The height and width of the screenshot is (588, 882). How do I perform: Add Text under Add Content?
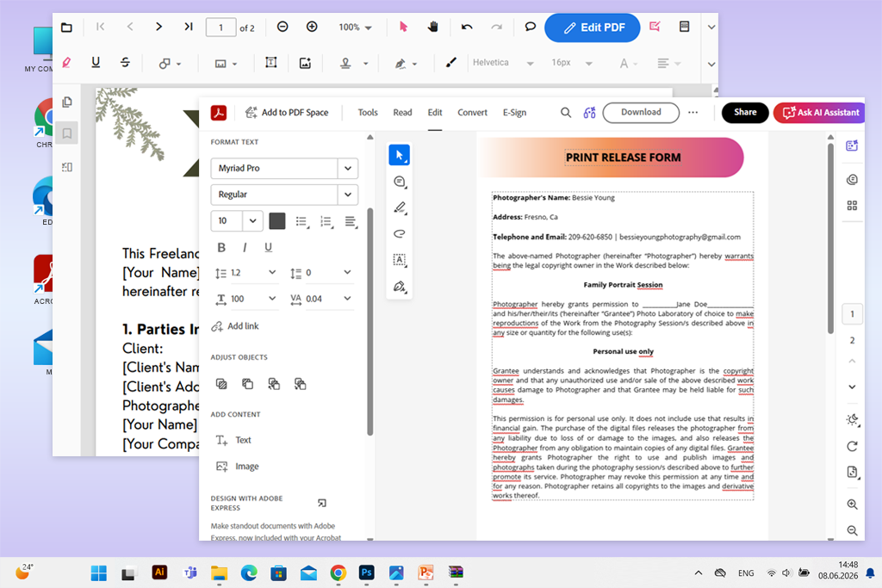pyautogui.click(x=234, y=440)
